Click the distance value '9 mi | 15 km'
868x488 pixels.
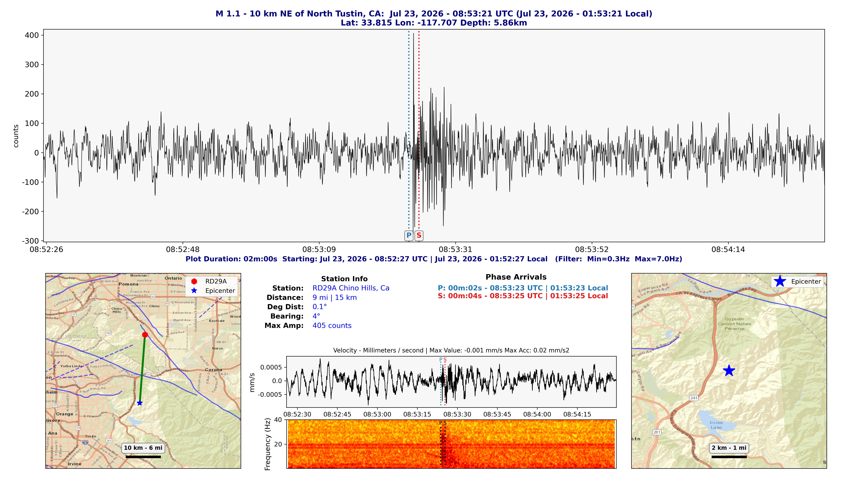[335, 298]
